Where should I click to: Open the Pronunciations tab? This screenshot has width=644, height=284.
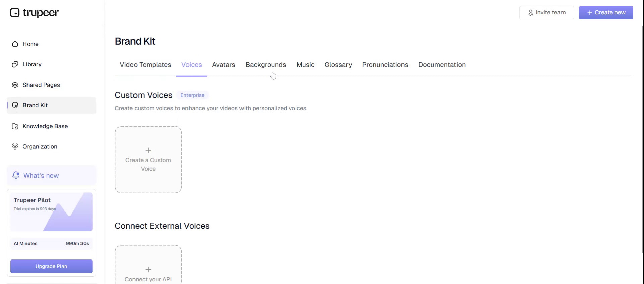(385, 65)
